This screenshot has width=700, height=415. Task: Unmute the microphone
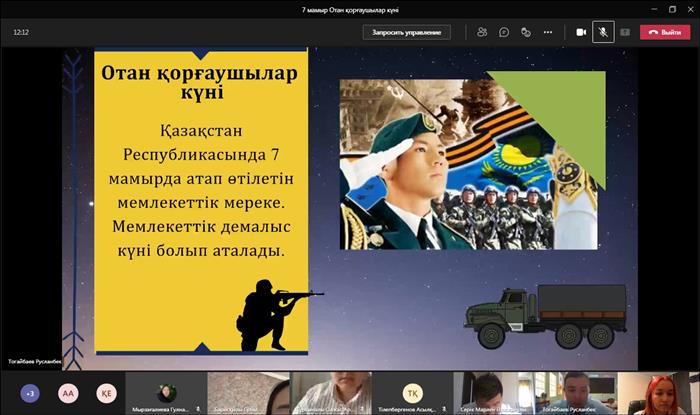(603, 32)
